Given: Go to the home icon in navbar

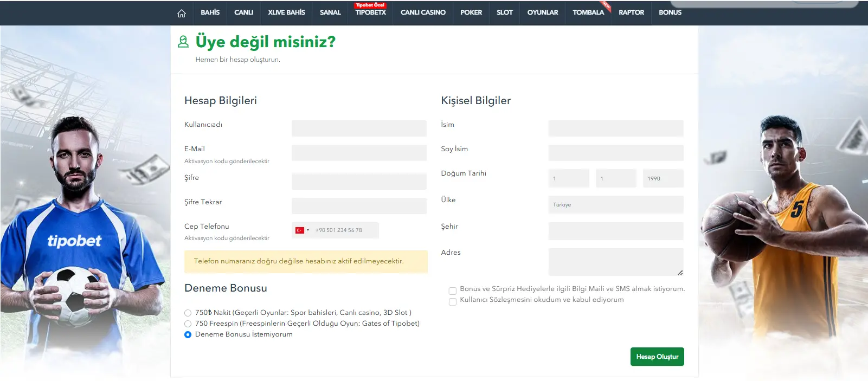Looking at the screenshot, I should [182, 13].
